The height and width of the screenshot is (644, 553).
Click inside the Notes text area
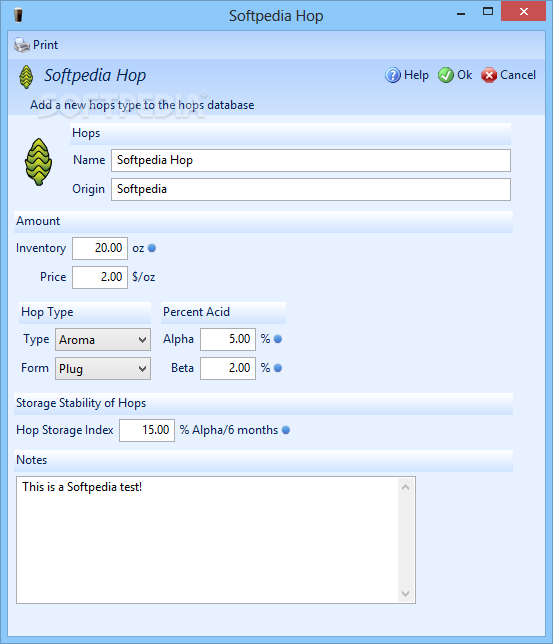point(207,540)
